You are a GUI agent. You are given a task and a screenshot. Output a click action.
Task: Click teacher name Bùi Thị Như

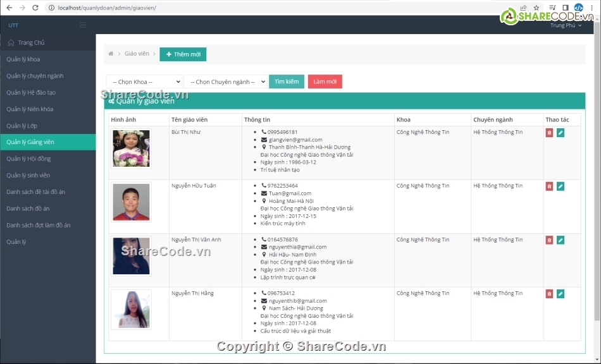tap(186, 132)
